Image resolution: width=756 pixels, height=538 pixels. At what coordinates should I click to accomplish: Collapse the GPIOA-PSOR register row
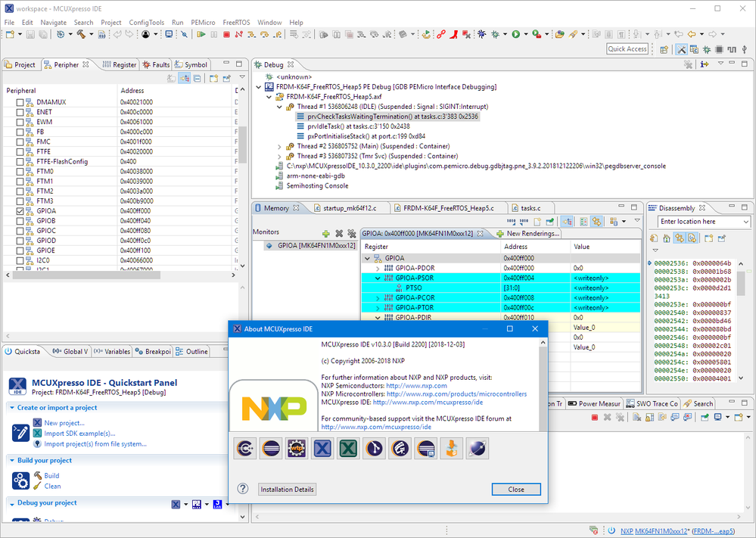(x=378, y=278)
